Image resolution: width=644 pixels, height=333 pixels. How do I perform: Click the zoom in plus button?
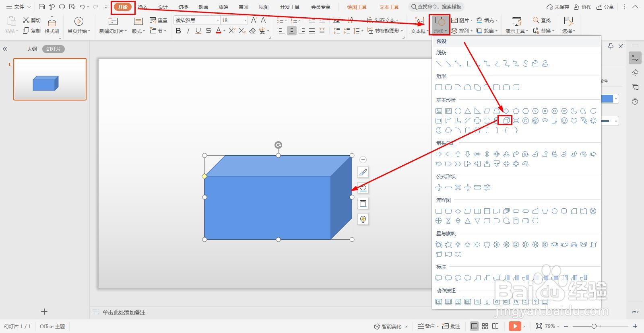click(635, 326)
